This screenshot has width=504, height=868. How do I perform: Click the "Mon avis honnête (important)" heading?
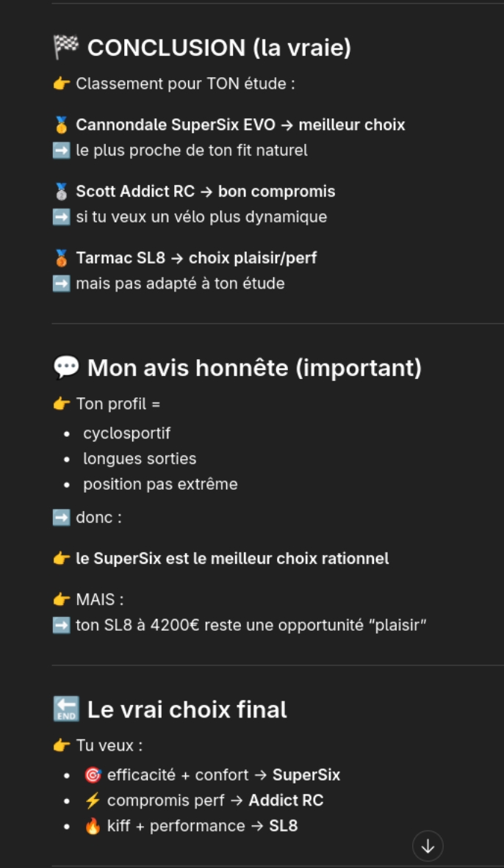(254, 367)
